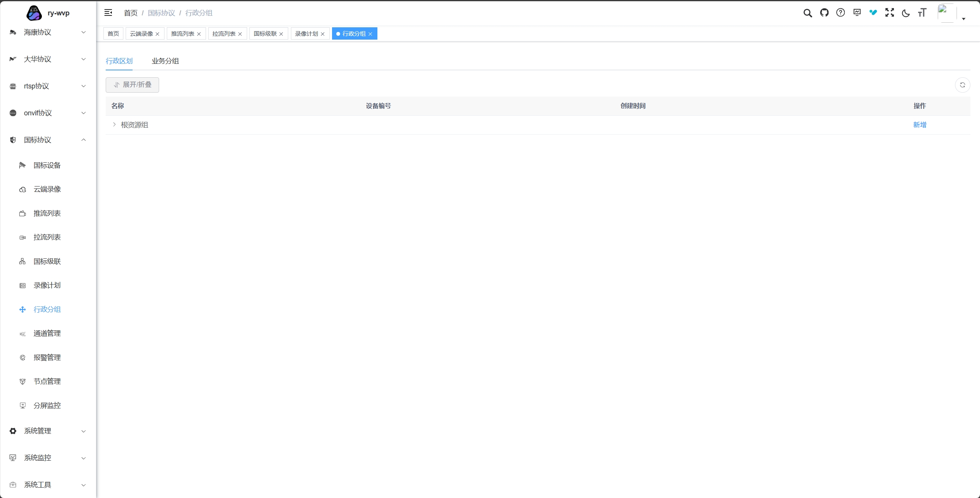Open the search icon in header

pyautogui.click(x=807, y=13)
